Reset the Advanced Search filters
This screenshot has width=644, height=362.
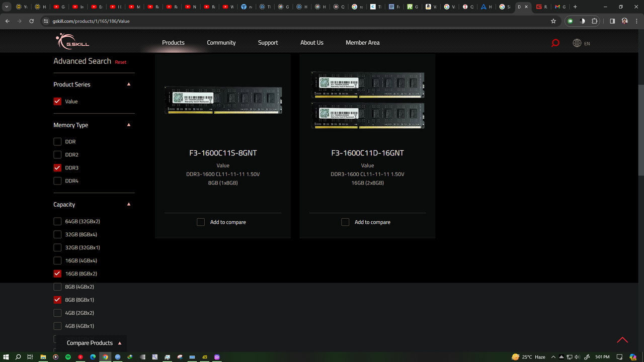[x=121, y=62]
